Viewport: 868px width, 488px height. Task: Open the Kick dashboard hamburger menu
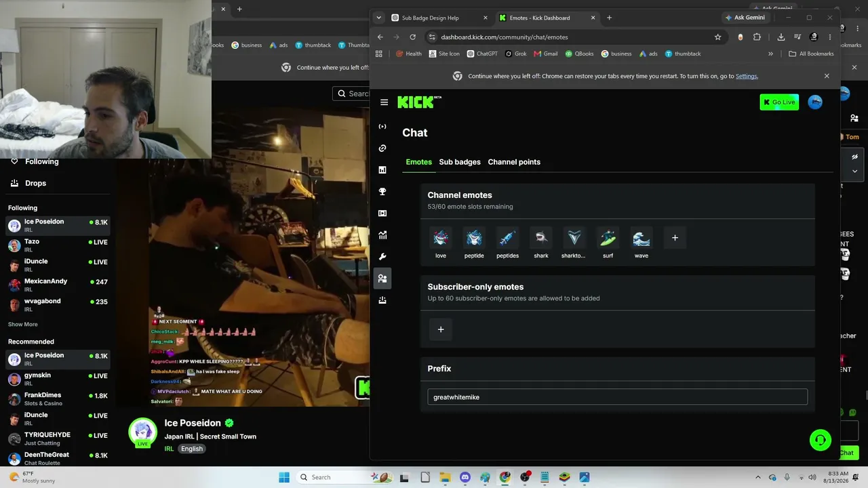click(x=384, y=102)
